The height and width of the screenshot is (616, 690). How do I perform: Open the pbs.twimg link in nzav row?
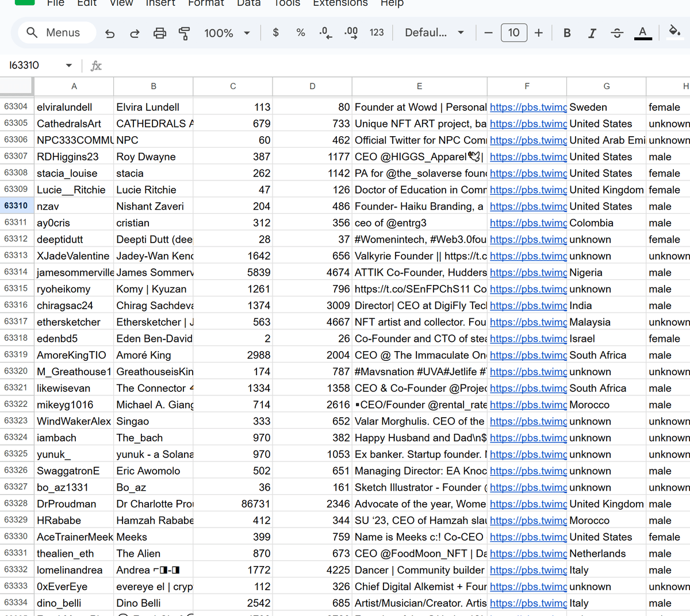pos(528,206)
